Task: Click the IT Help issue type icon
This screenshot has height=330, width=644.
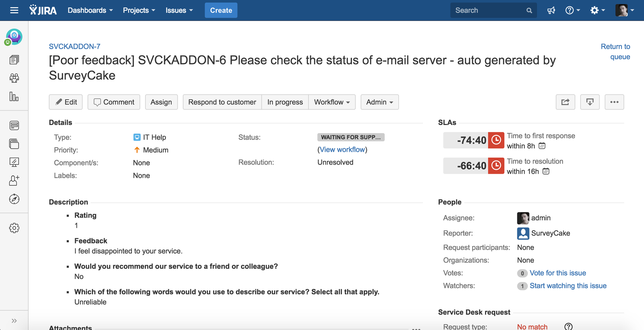Action: click(137, 137)
